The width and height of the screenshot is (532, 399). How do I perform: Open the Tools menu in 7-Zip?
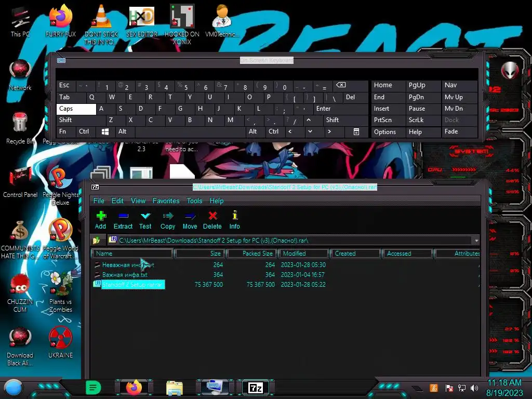[x=194, y=201]
